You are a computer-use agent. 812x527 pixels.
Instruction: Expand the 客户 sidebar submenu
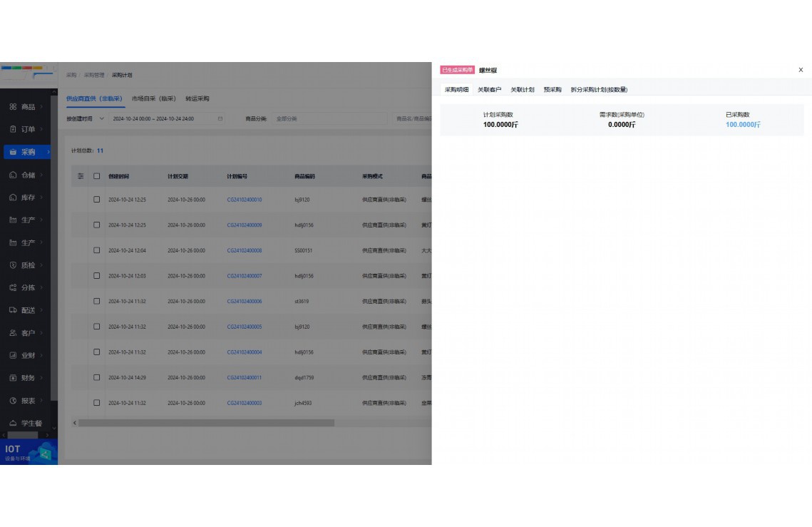(28, 333)
